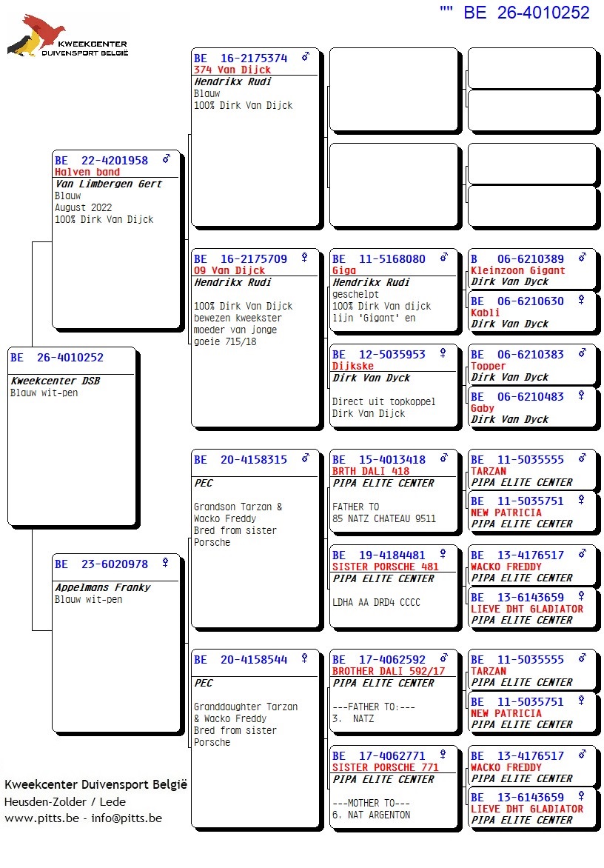Click the female symbol in SISTER PORSCHE 481 box
The image size is (604, 868).
point(443,553)
